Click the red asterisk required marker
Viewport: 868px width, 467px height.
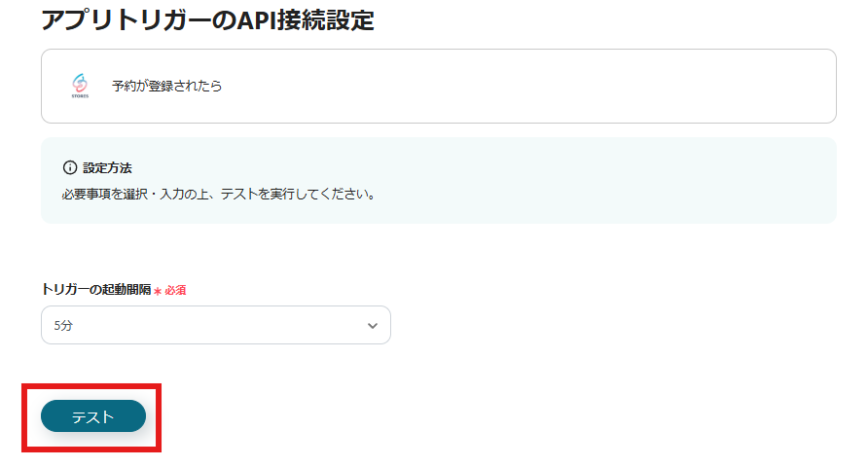click(158, 291)
